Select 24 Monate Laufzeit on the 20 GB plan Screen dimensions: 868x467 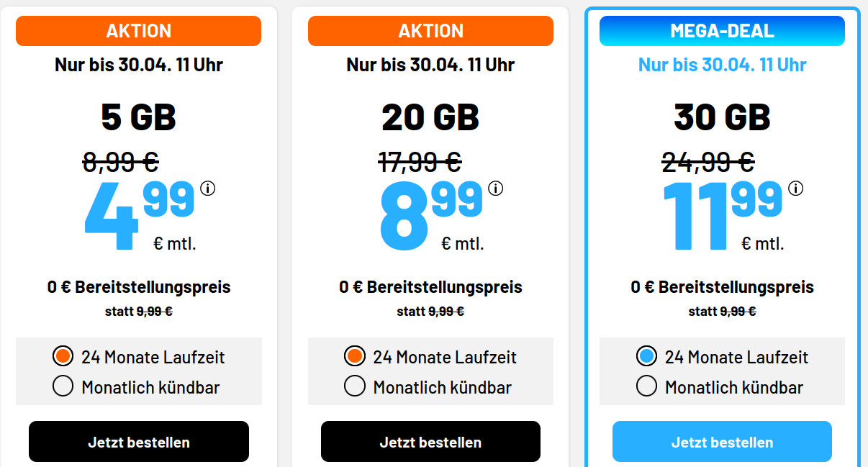click(x=354, y=357)
